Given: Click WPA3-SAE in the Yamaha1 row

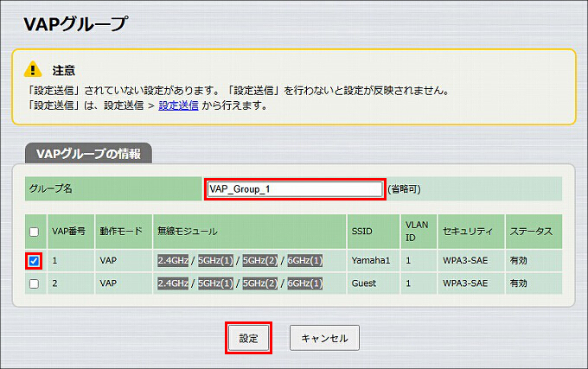Looking at the screenshot, I should (x=465, y=260).
